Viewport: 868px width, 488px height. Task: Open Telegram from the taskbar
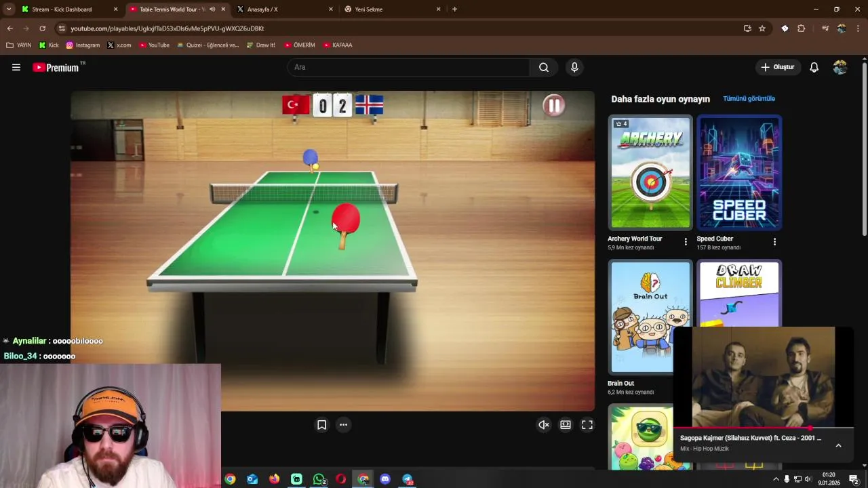pyautogui.click(x=408, y=479)
